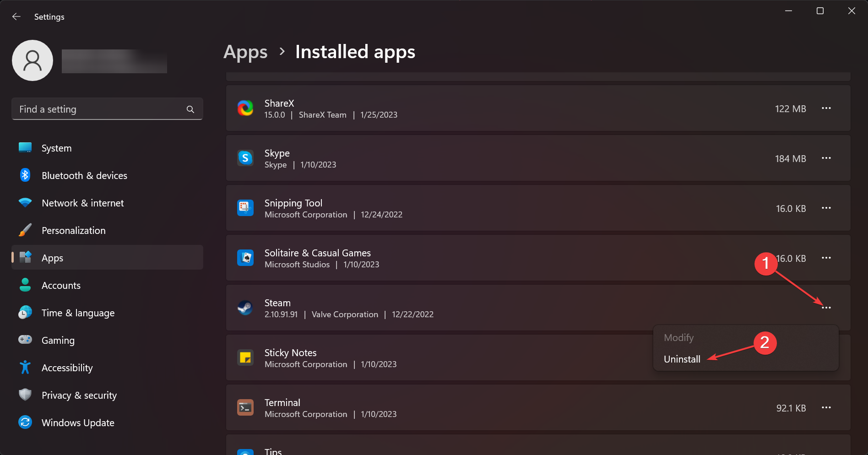Open the Privacy & security section

point(79,395)
